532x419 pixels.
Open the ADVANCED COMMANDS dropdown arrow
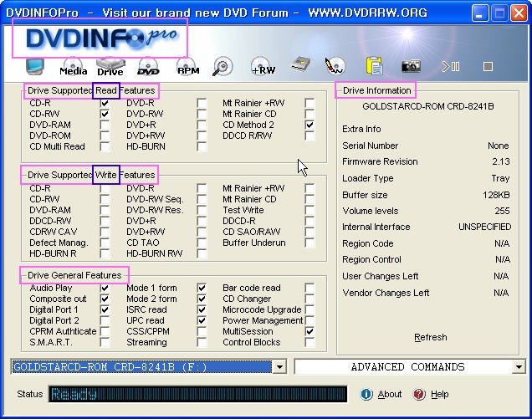[519, 367]
